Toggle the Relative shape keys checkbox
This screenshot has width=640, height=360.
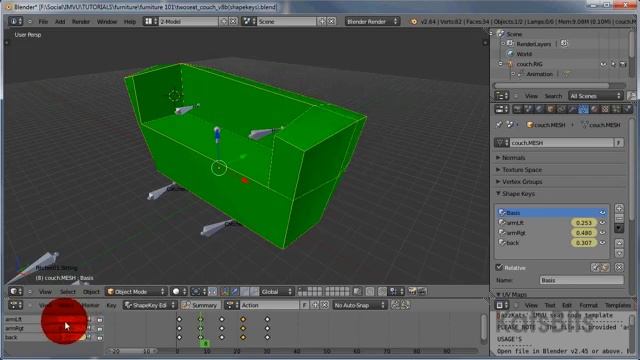[499, 267]
